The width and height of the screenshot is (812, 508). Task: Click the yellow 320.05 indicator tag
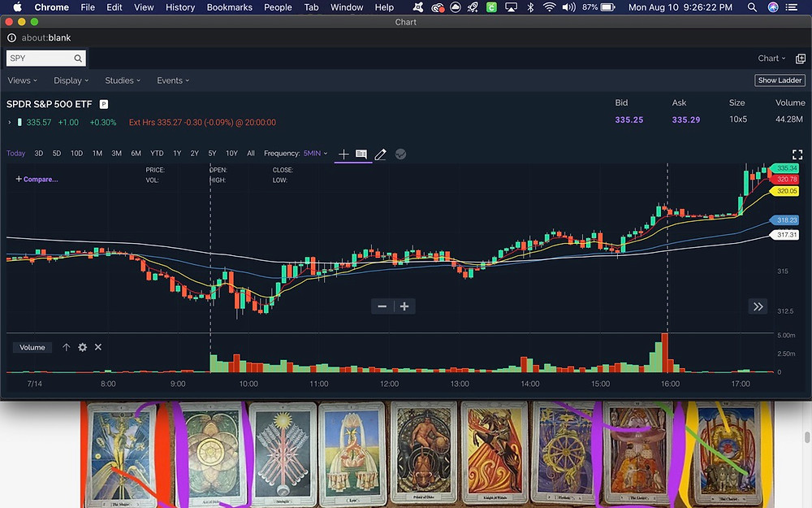click(x=785, y=191)
